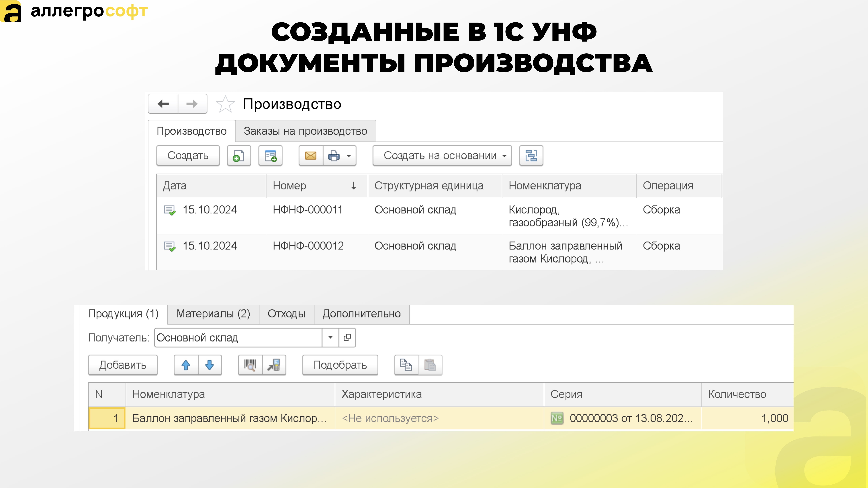
Task: Click the Операция column header
Action: 679,186
